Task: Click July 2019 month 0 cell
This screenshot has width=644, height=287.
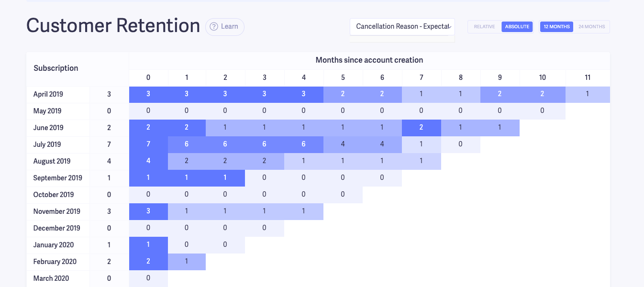Action: point(148,144)
